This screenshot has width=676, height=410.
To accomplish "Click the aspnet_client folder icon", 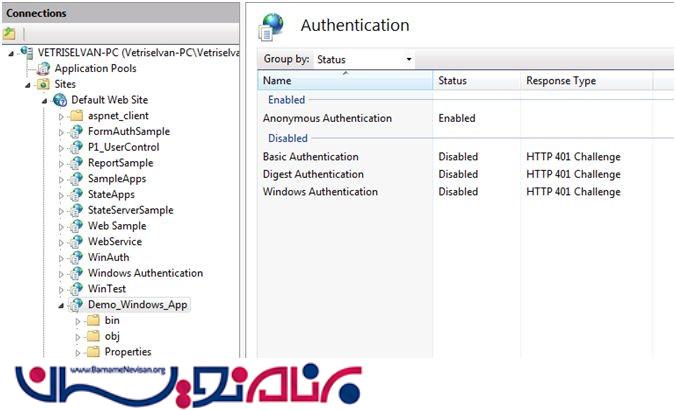I will coord(76,116).
